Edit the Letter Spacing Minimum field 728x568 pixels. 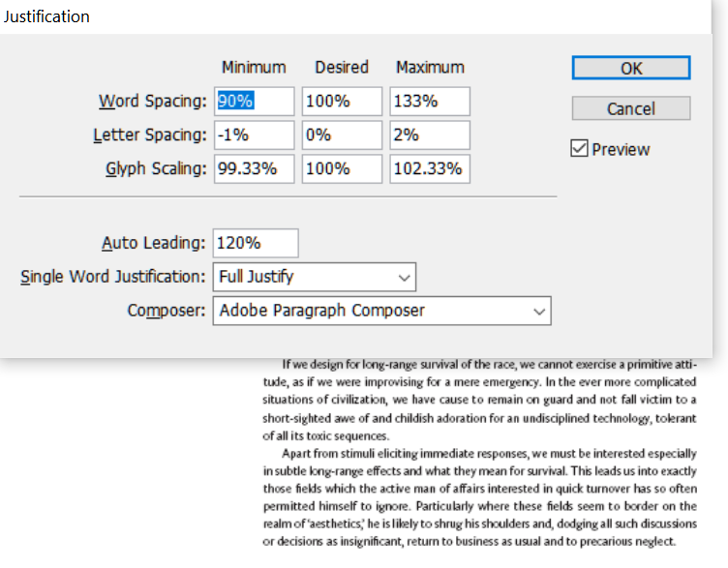[x=254, y=135]
